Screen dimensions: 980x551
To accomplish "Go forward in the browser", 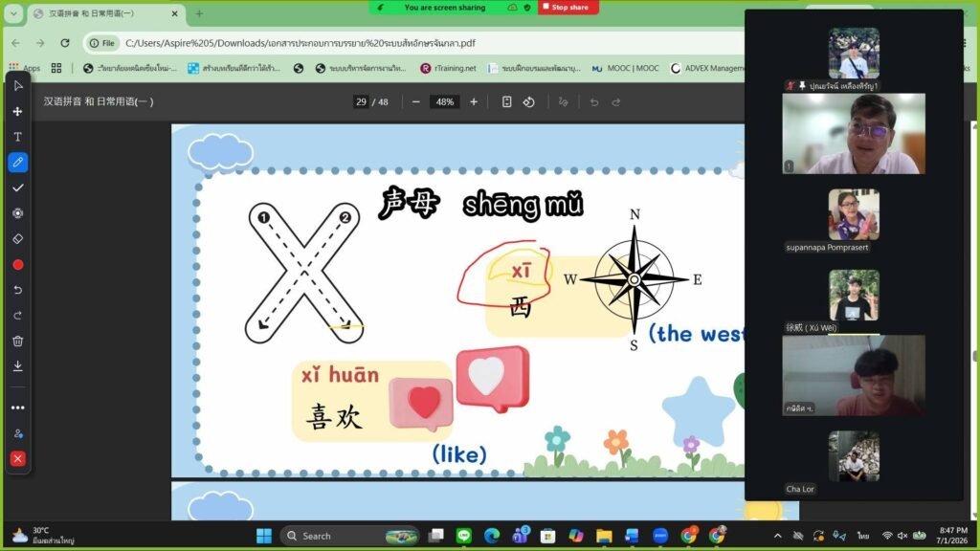I will (x=40, y=43).
